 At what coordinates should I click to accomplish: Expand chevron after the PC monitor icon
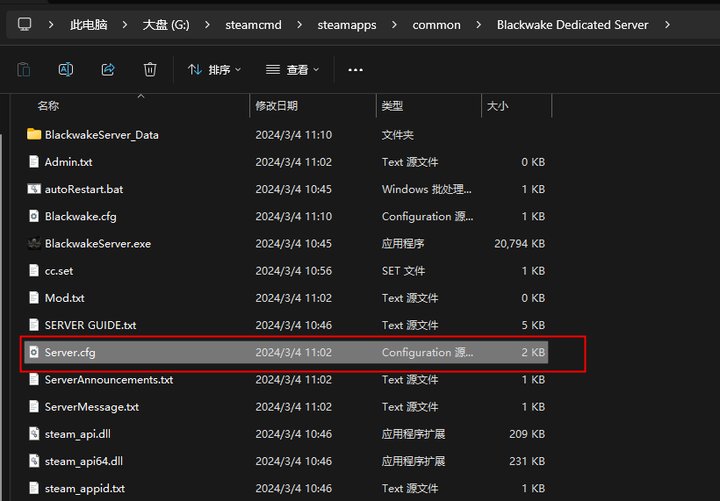tap(51, 25)
